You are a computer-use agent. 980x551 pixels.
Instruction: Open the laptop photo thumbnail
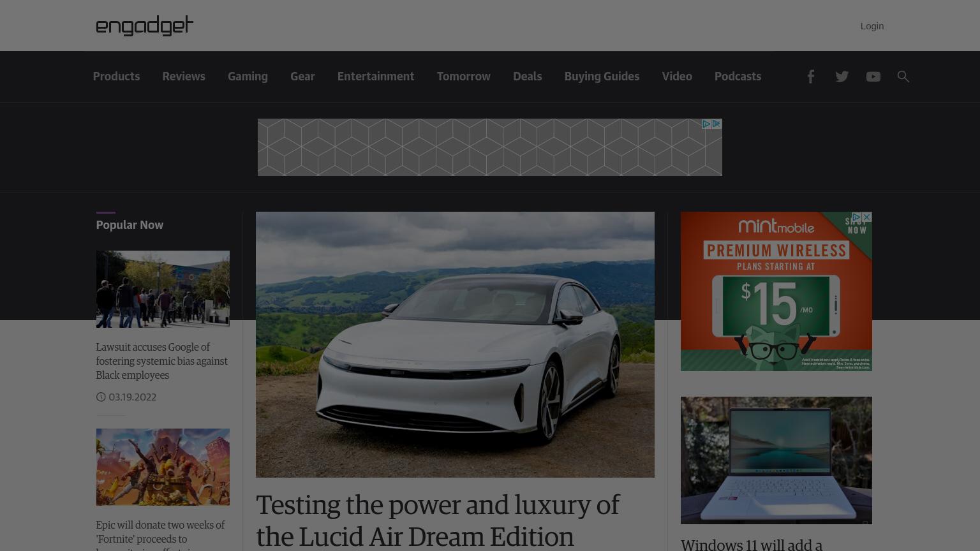click(x=776, y=460)
